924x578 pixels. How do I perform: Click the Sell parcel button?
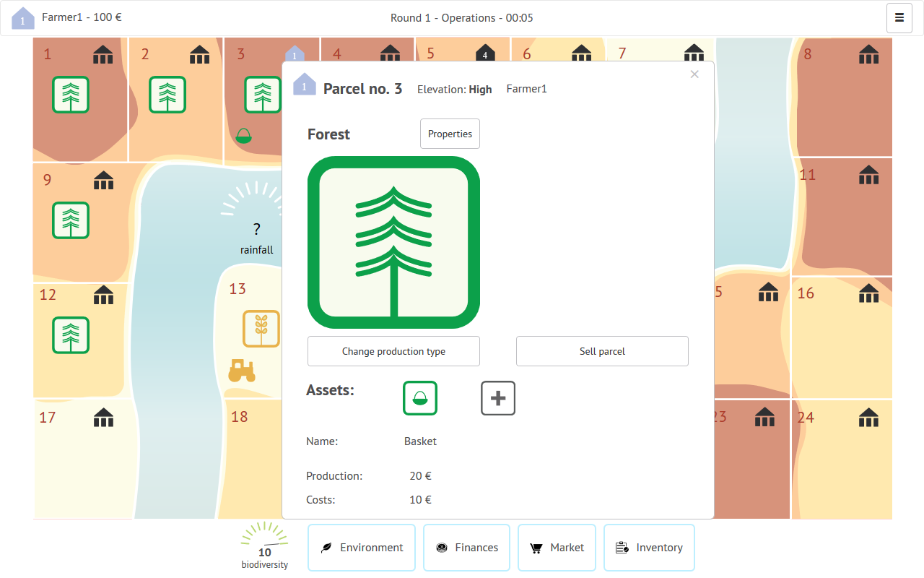click(602, 351)
